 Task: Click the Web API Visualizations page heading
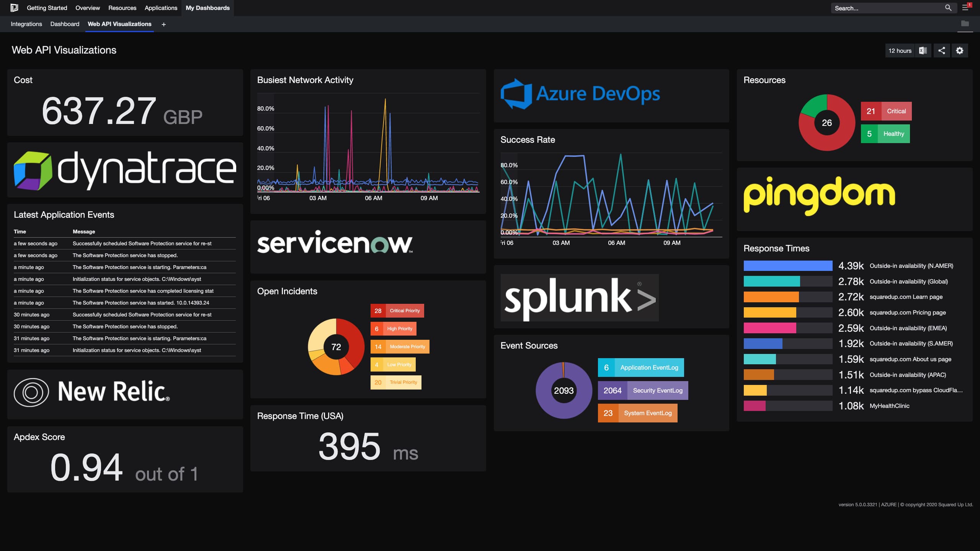[x=64, y=50]
